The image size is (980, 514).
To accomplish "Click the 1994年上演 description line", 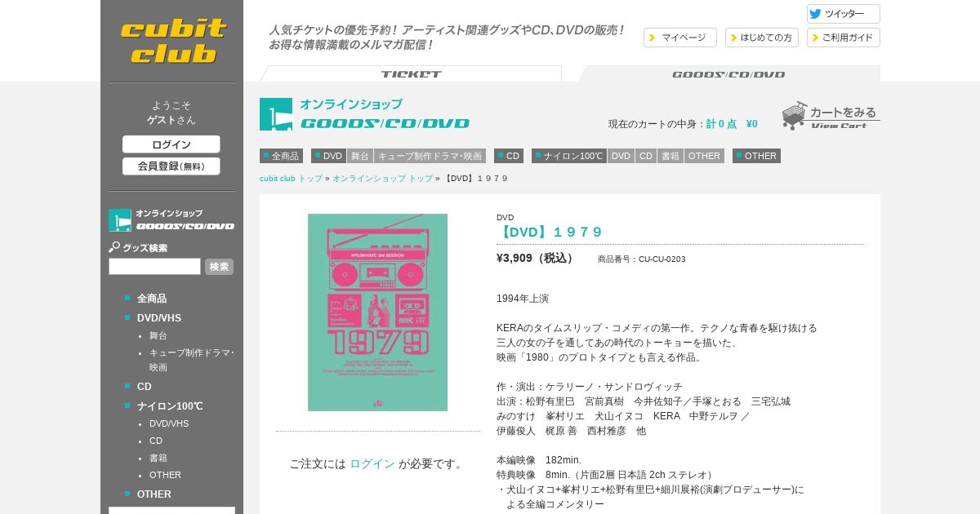I will (523, 299).
